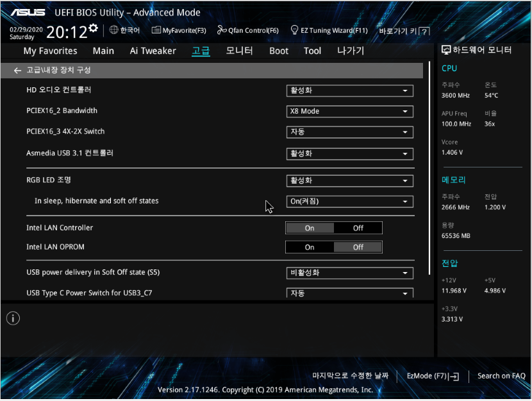Click APU Freq value 100.0 MHz
Viewport: 532px width, 401px height.
pos(456,124)
